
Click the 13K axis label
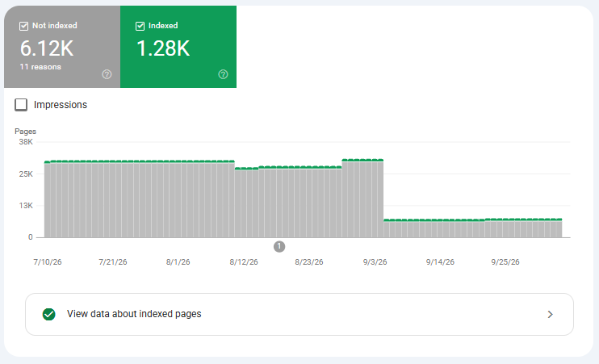26,206
